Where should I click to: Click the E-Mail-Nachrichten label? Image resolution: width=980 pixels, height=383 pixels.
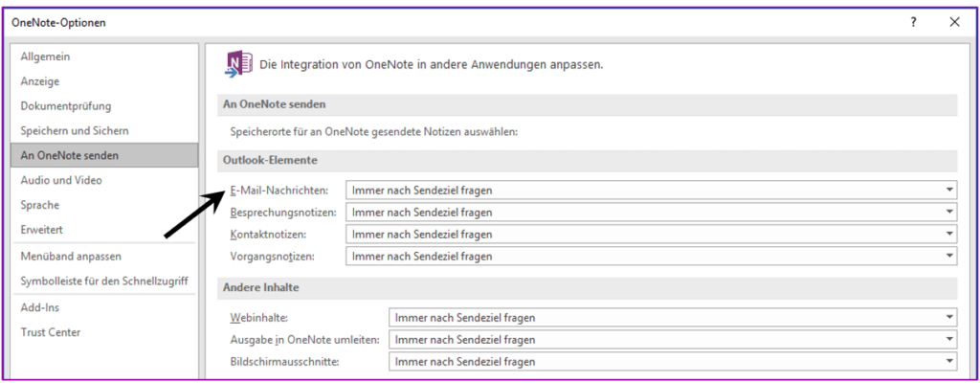click(278, 190)
